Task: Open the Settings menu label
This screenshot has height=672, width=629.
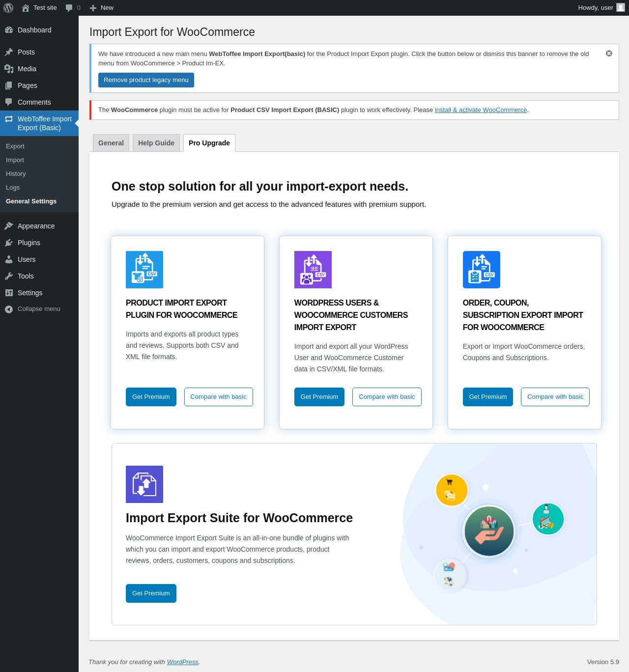Action: [x=30, y=293]
